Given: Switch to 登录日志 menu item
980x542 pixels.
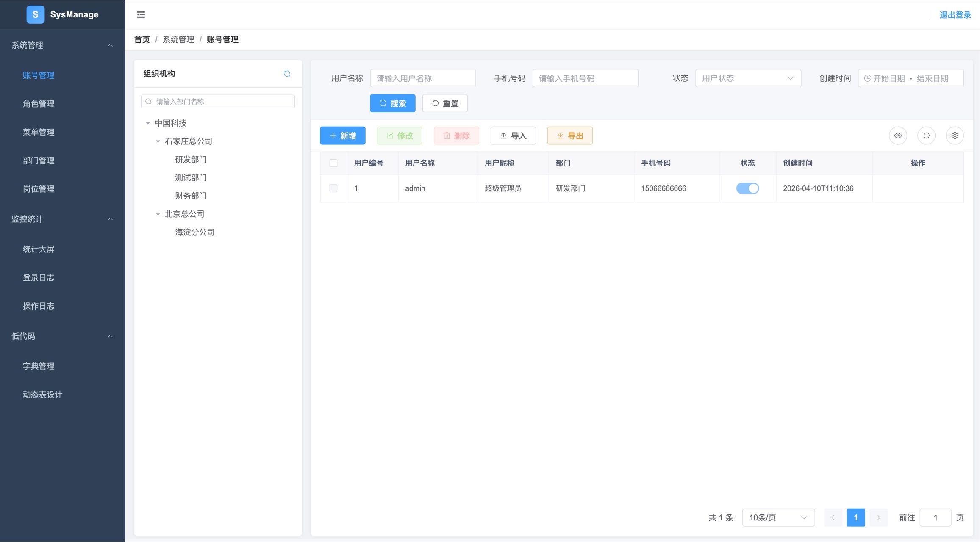Looking at the screenshot, I should (x=39, y=277).
